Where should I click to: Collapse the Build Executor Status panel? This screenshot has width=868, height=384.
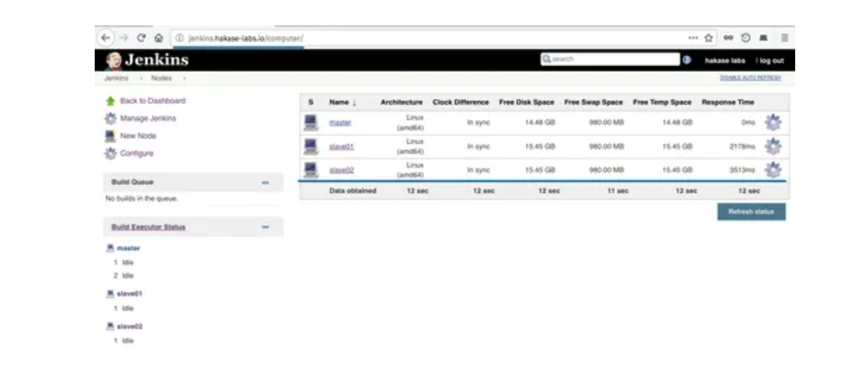(x=266, y=227)
